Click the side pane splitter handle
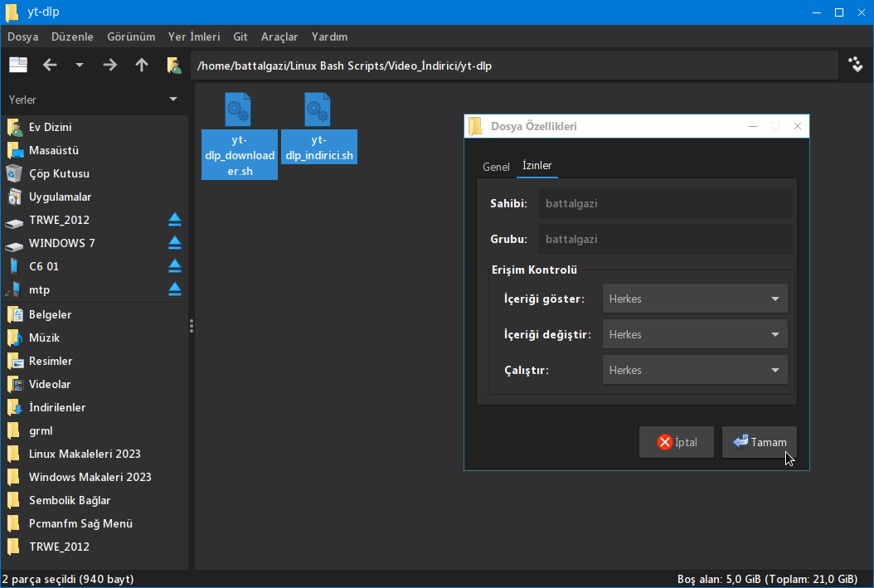Image resolution: width=874 pixels, height=588 pixels. (x=192, y=326)
